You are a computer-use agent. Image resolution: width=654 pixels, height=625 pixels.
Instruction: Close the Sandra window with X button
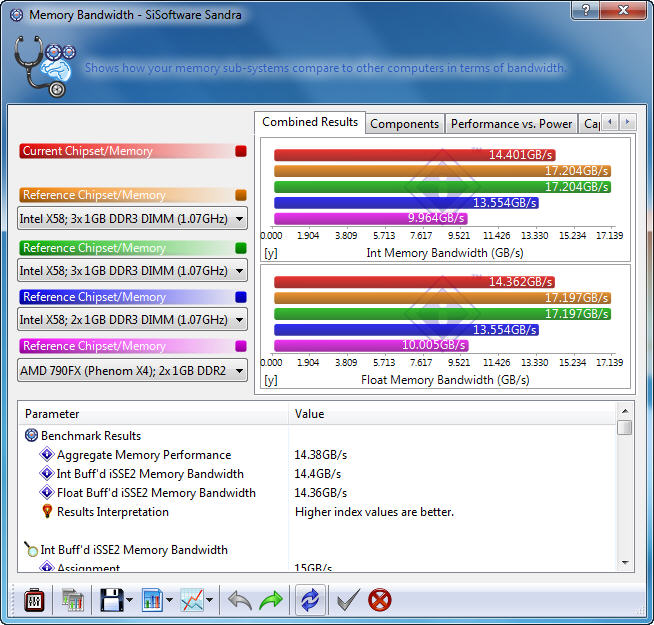click(x=624, y=10)
